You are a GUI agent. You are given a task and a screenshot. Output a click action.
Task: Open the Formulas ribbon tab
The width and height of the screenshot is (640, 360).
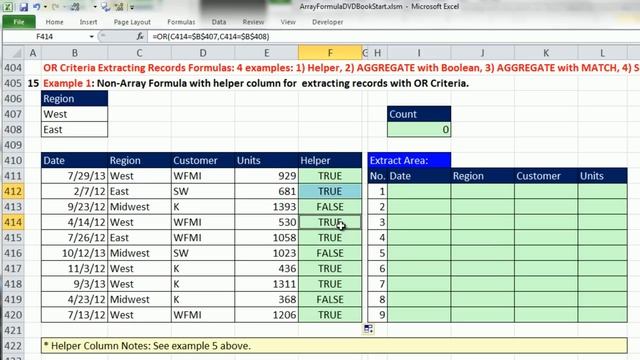[181, 22]
